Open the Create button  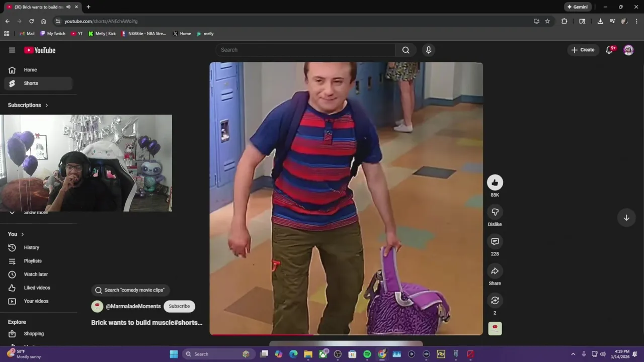583,50
